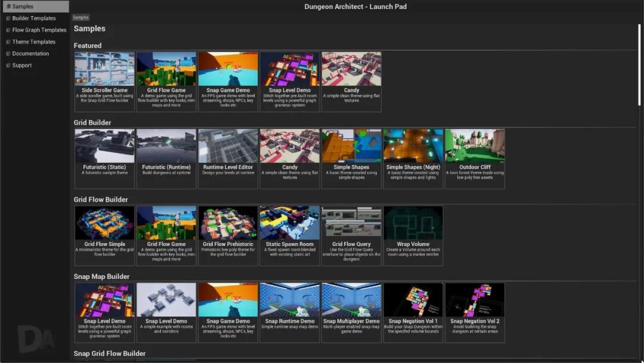This screenshot has width=644, height=363.
Task: Click the Samples breadcrumb tag
Action: point(80,17)
